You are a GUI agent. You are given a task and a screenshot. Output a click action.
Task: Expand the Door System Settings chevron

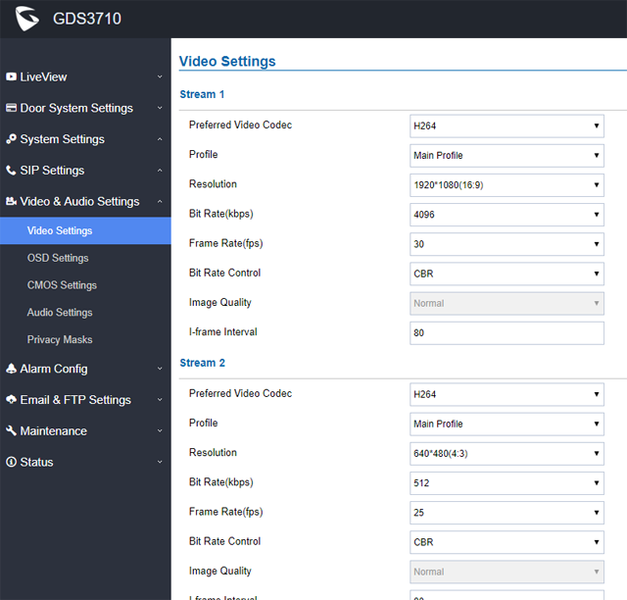pos(160,108)
